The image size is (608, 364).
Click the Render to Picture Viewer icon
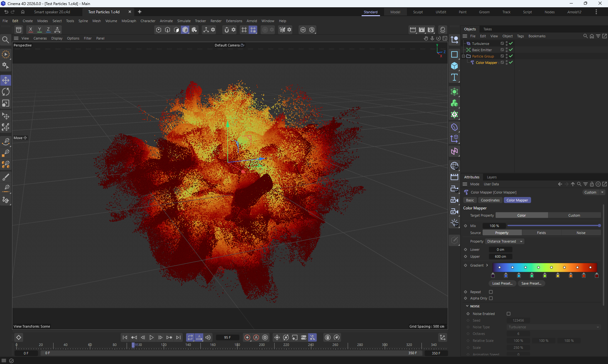pos(422,30)
